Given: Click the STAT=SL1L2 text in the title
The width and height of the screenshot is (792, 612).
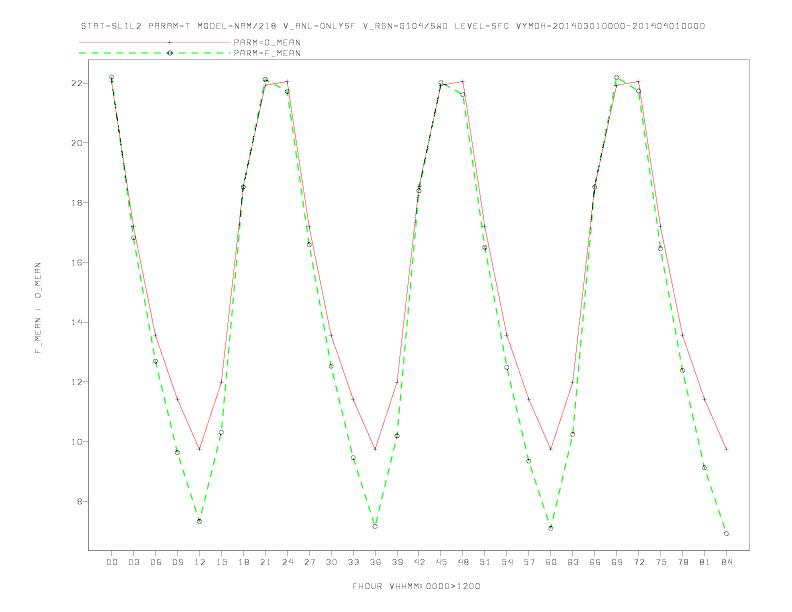Looking at the screenshot, I should pyautogui.click(x=111, y=26).
